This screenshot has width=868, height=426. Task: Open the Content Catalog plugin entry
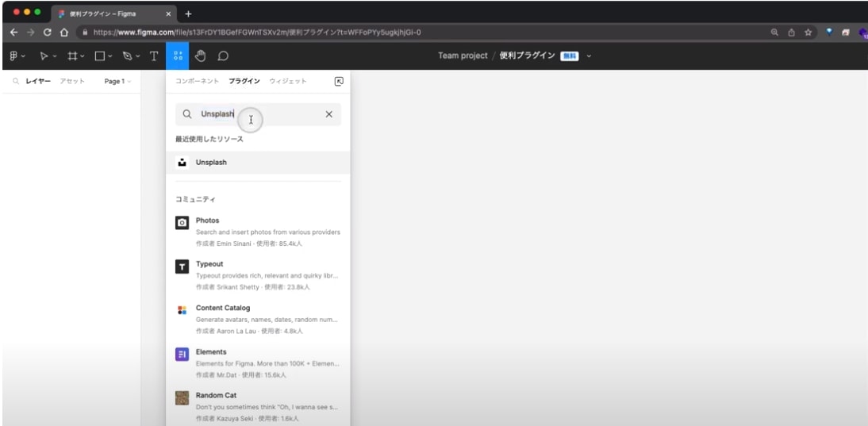point(258,319)
